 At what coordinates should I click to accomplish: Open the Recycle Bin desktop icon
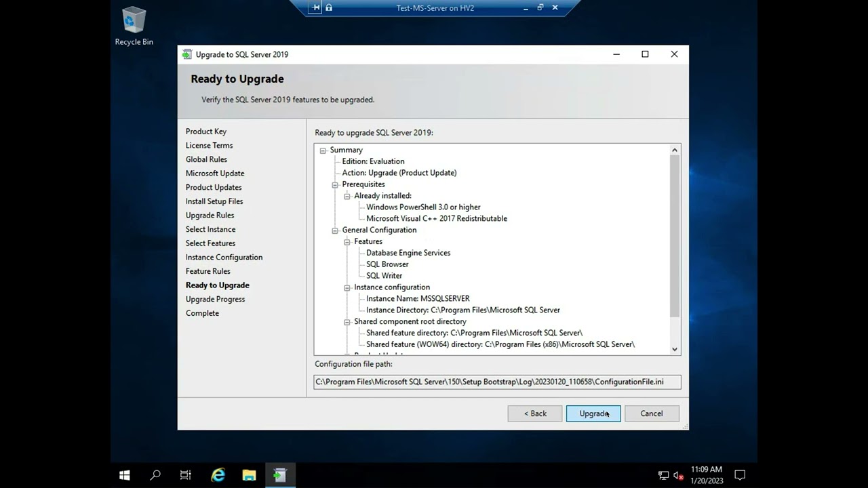(134, 26)
